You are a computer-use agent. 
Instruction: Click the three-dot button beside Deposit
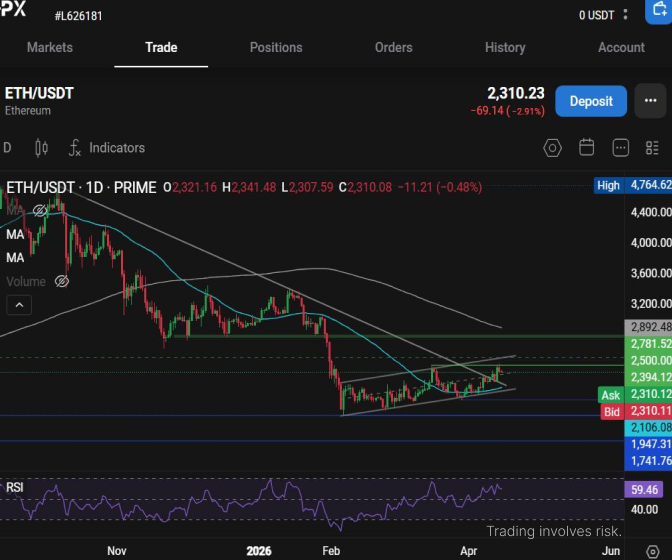tap(651, 101)
